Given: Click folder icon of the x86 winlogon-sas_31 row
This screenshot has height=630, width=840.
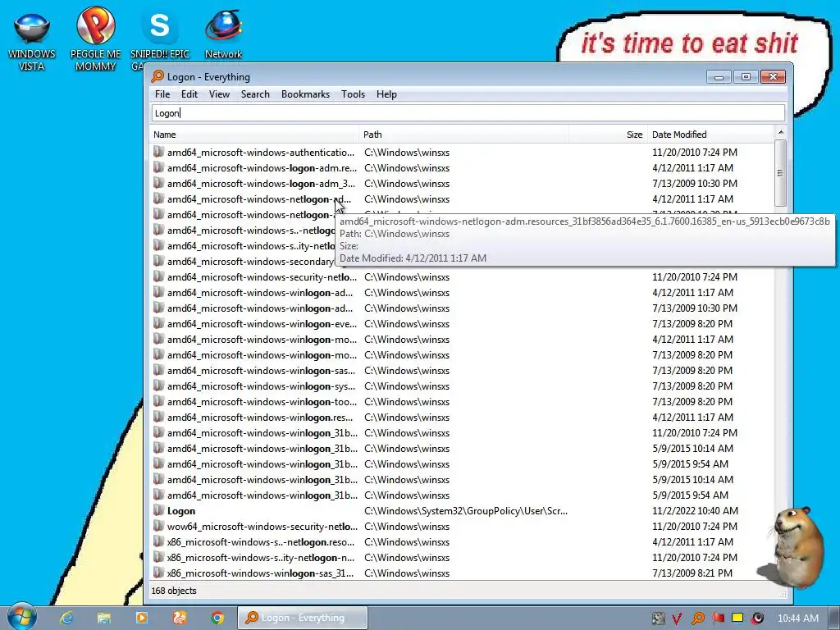Looking at the screenshot, I should tap(158, 572).
